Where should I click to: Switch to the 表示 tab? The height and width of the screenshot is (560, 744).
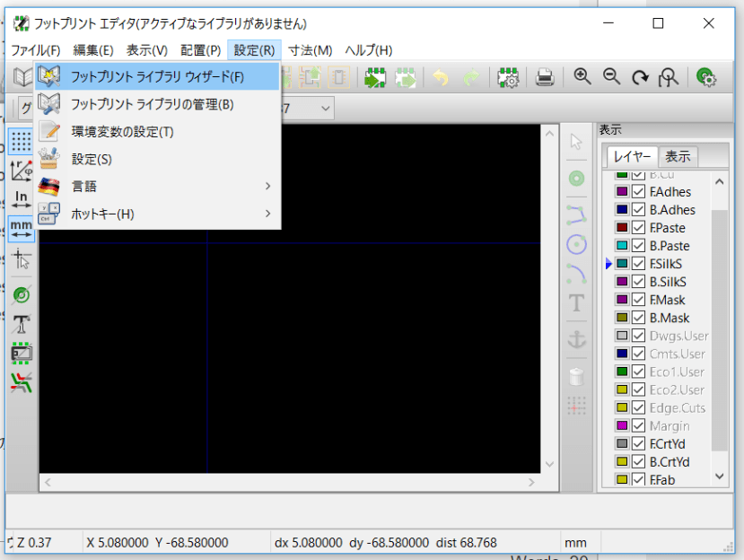(x=677, y=157)
